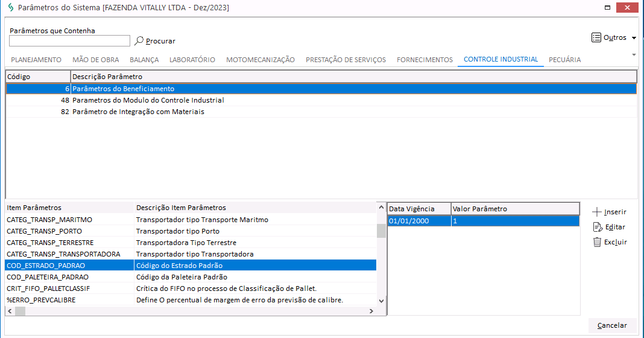
Task: Open the BALANÇA tab
Action: click(144, 60)
